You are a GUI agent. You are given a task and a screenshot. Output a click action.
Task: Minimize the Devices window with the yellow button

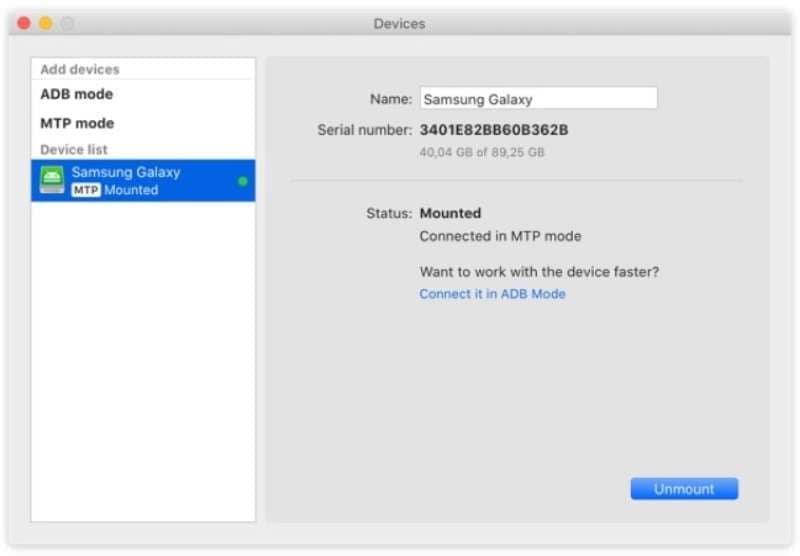(45, 23)
